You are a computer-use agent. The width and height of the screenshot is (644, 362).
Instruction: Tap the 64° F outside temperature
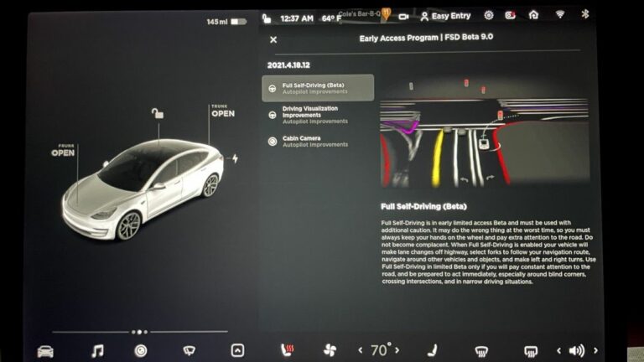point(331,18)
